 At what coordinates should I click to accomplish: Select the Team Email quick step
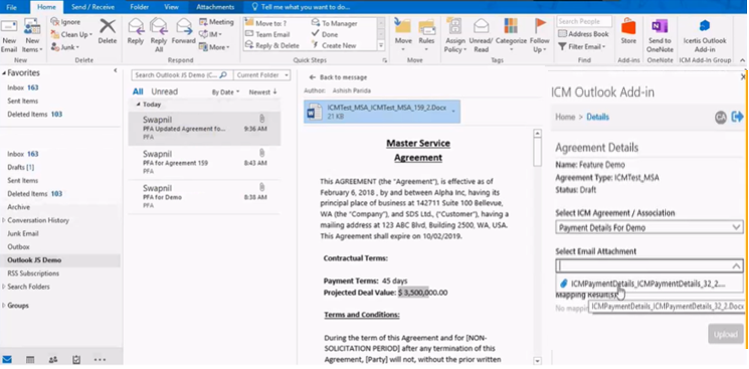(x=268, y=34)
